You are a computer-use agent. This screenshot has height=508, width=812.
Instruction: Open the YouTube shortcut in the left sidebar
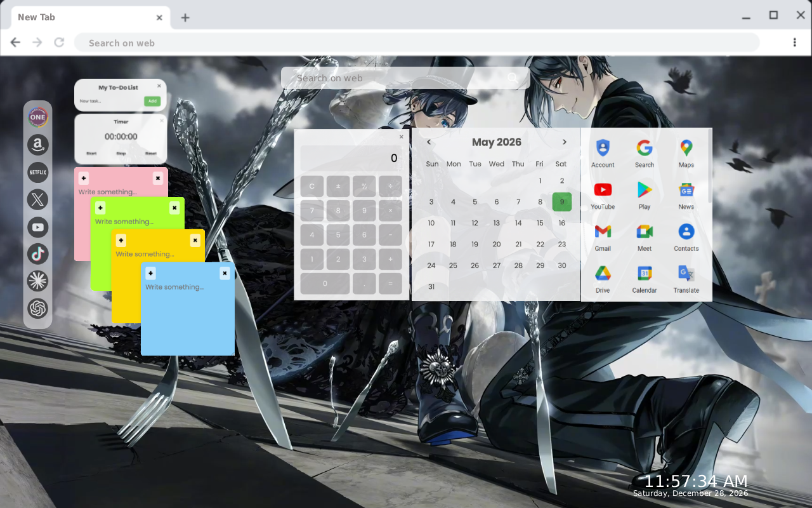coord(38,227)
